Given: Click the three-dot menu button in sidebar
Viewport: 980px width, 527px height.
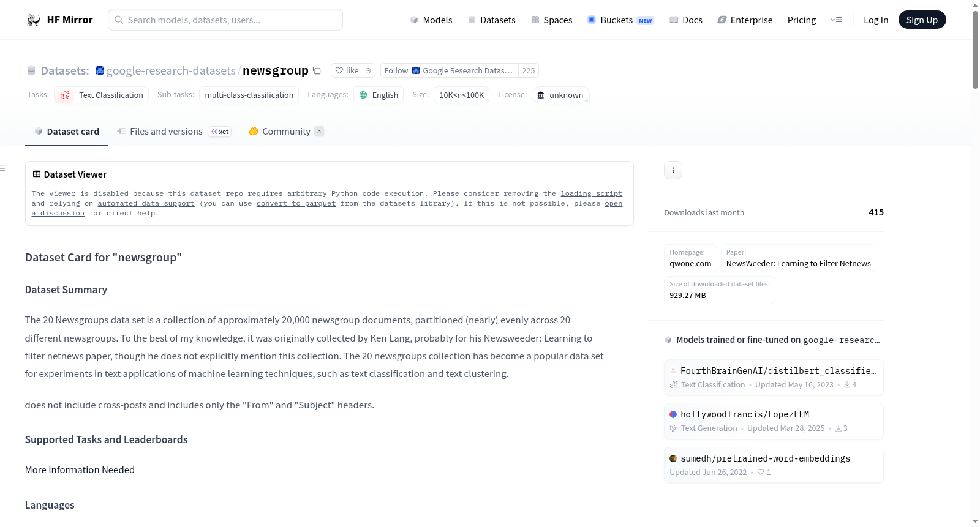Looking at the screenshot, I should pyautogui.click(x=673, y=170).
